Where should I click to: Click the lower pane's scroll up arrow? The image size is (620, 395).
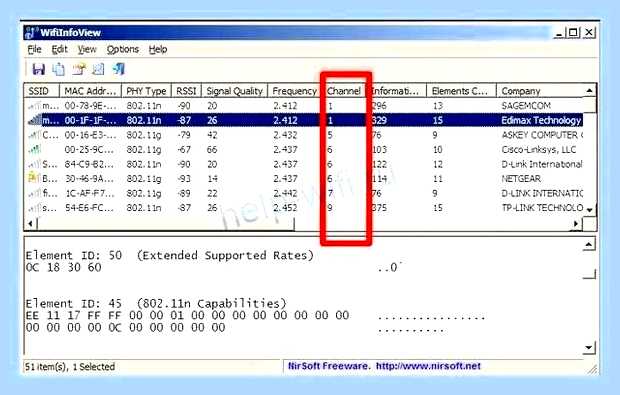[x=589, y=245]
